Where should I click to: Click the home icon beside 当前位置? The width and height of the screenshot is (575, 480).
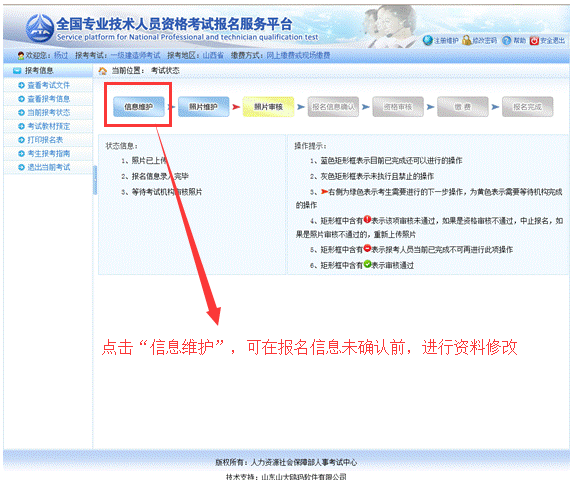(x=103, y=71)
